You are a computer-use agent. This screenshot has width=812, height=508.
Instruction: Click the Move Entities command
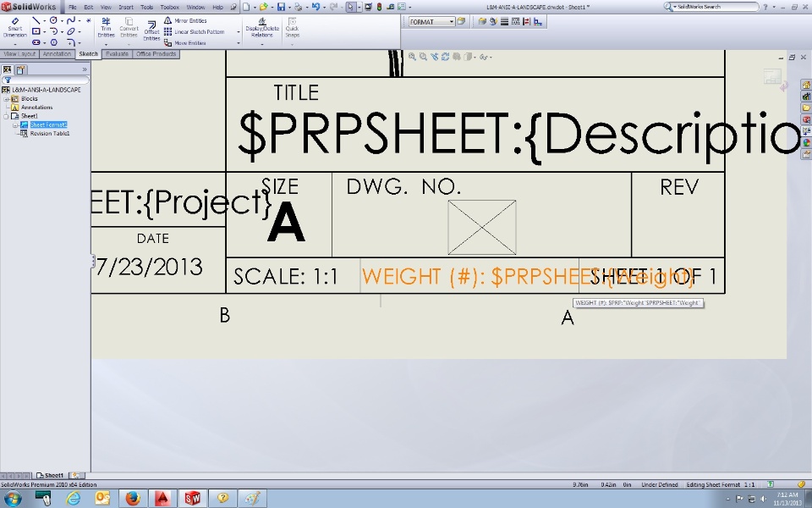coord(186,42)
